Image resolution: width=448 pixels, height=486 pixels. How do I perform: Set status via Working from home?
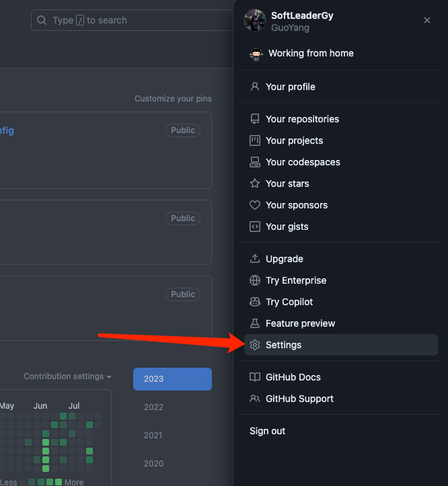310,54
